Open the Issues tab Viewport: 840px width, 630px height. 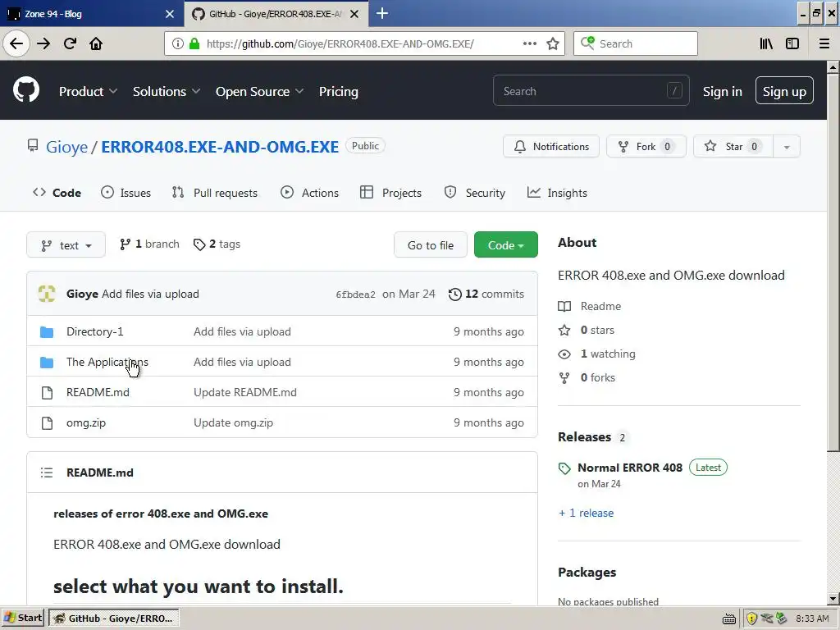[x=126, y=193]
